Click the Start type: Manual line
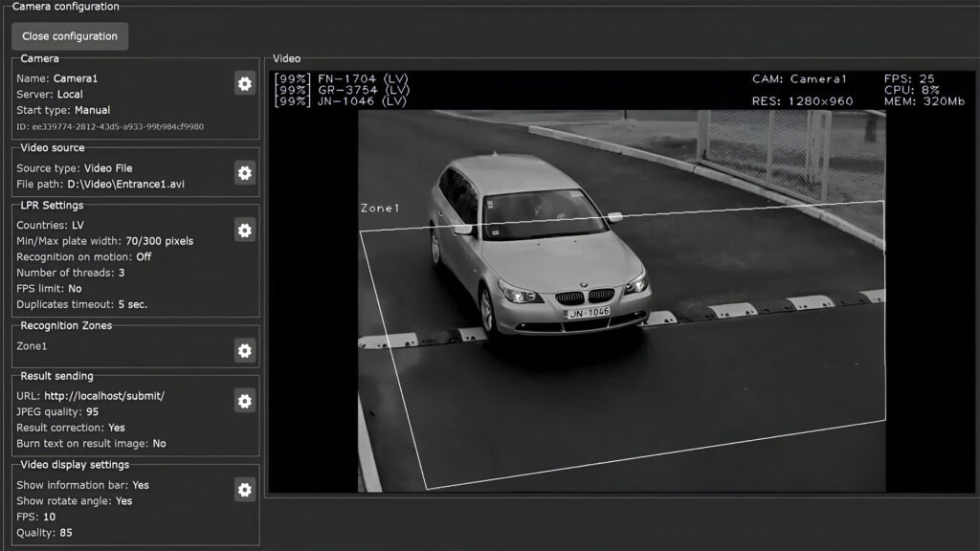980x551 pixels. (63, 110)
